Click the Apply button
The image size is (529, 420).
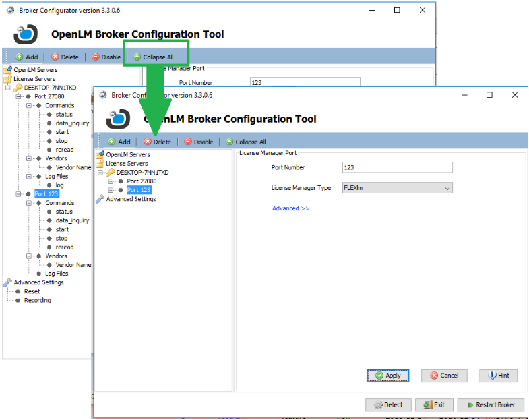click(x=387, y=376)
